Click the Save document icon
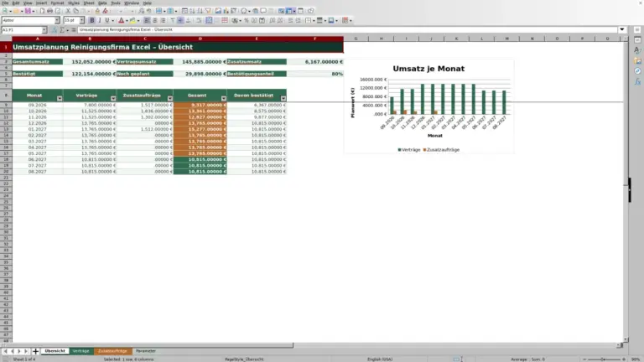 tap(27, 11)
